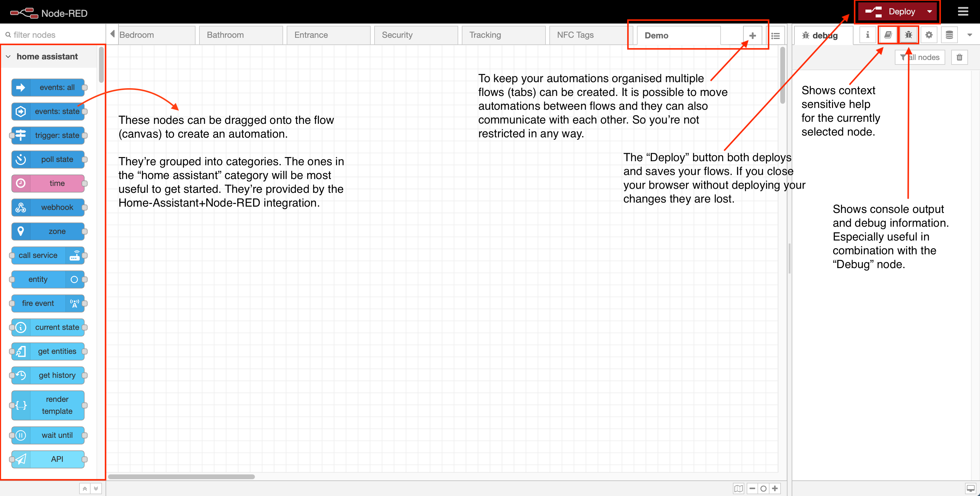Switch to the Tracking flow tab
Viewport: 980px width, 496px height.
(503, 35)
